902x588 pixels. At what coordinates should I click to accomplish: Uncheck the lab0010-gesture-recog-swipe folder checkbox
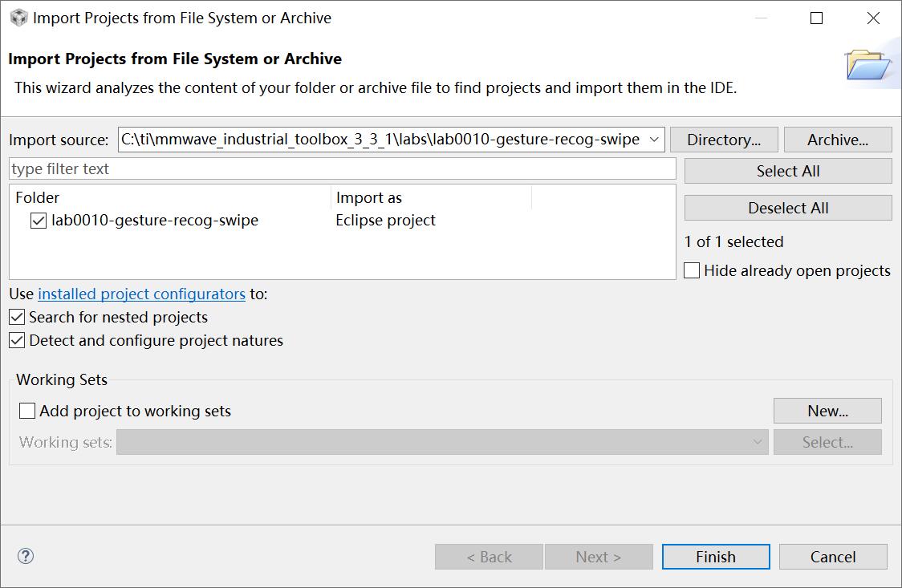point(39,221)
